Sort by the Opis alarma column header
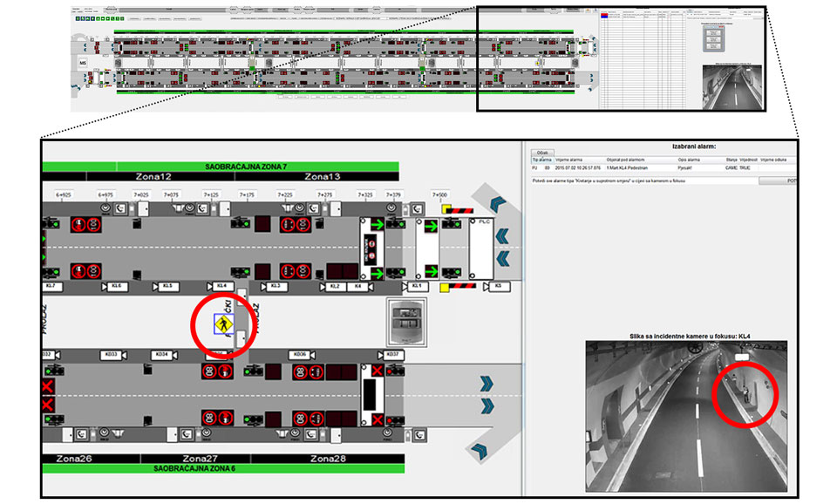837x504 pixels. [701, 160]
